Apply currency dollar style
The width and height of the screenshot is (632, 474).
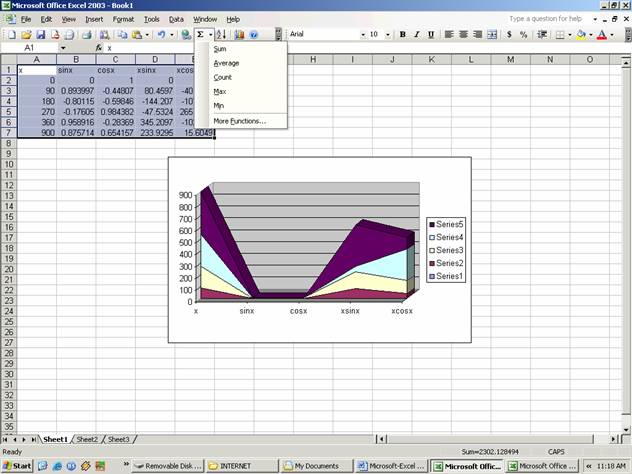[509, 35]
